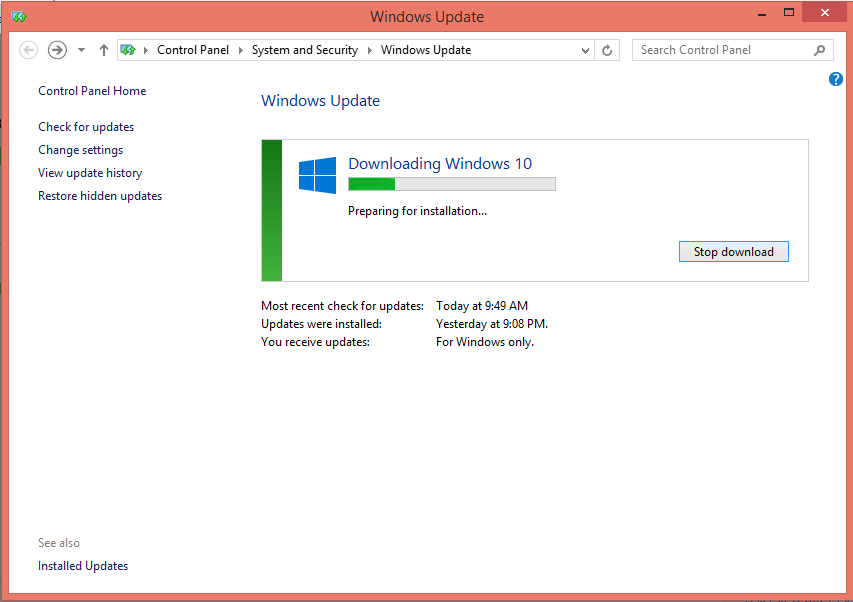Minimize the Windows Update window
Image resolution: width=853 pixels, height=602 pixels.
tap(762, 14)
